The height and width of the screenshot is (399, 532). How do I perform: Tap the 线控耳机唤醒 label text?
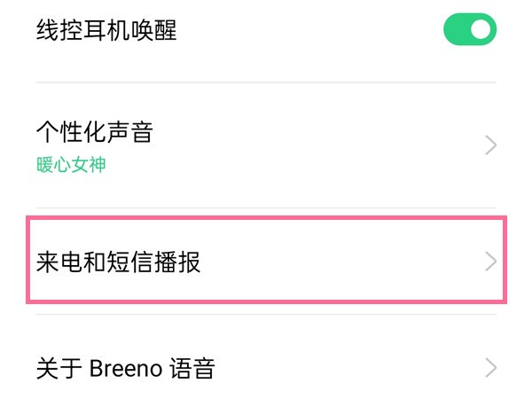pos(106,31)
